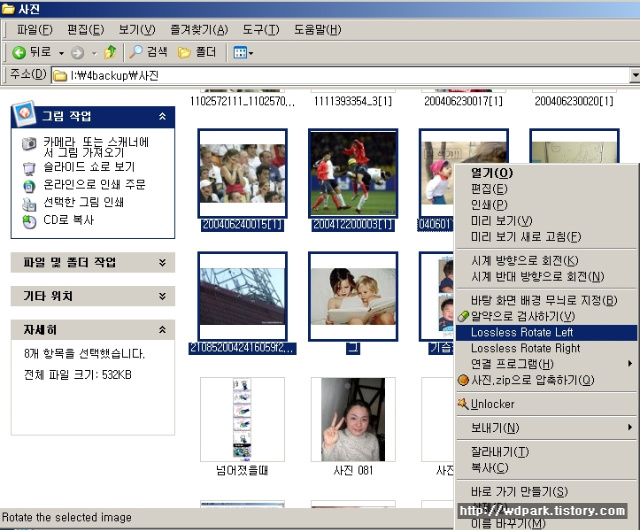
Task: Open the 파일(F) menu
Action: point(35,30)
